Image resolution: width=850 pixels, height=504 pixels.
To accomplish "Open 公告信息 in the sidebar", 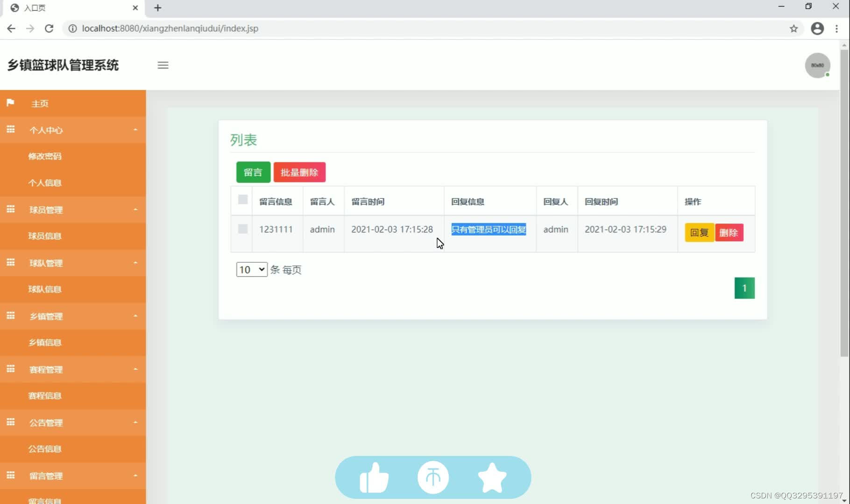I will (x=45, y=449).
